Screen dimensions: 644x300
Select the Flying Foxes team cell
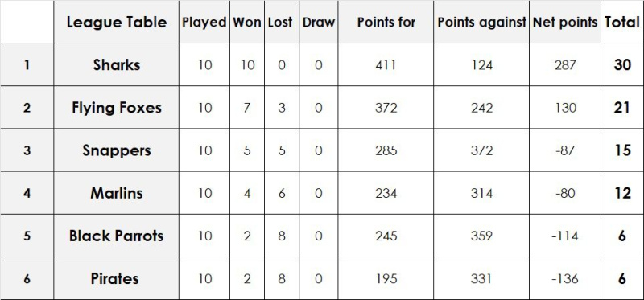[116, 108]
